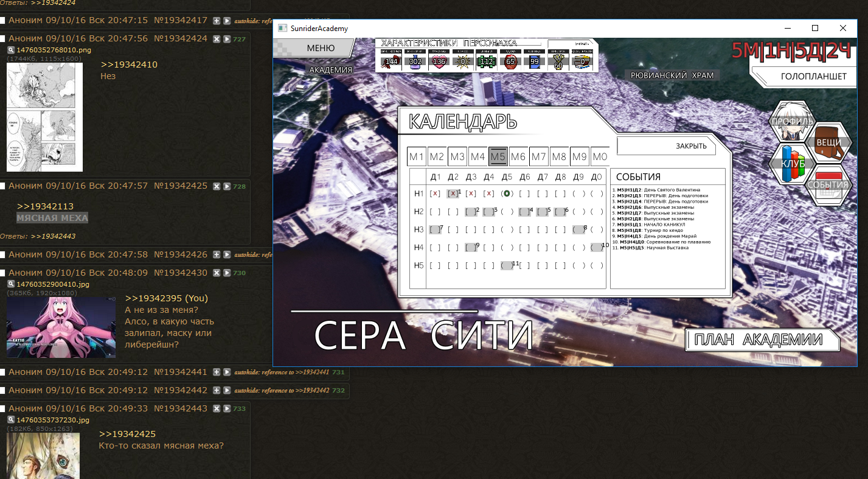This screenshot has height=479, width=868.
Task: Select the Н1 Д5 day cell with green circle
Action: (x=506, y=194)
